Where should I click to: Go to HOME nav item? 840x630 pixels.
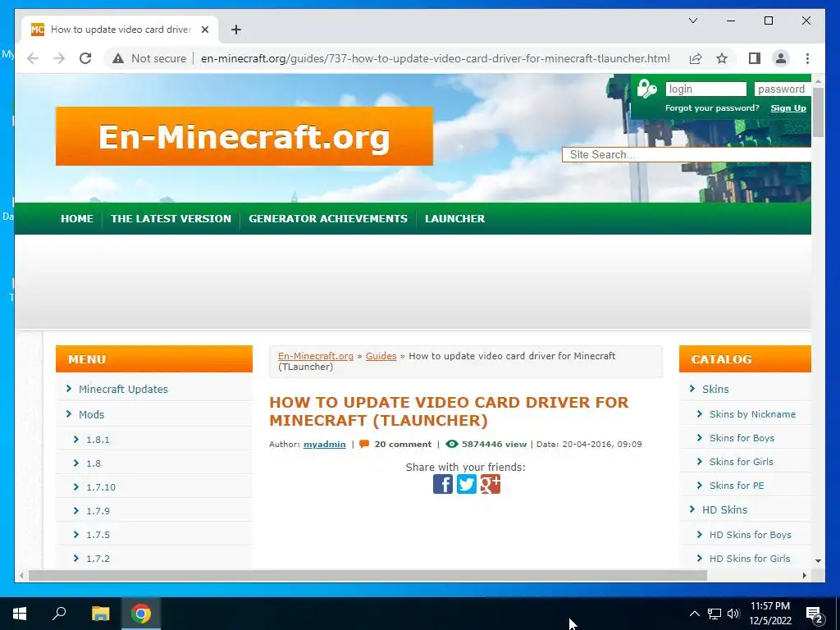pyautogui.click(x=77, y=218)
